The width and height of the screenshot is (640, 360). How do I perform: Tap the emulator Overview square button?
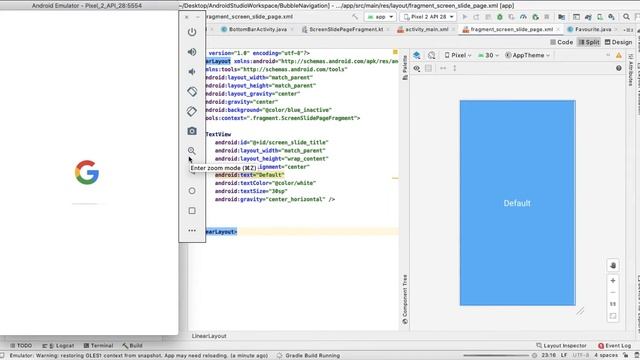[192, 211]
